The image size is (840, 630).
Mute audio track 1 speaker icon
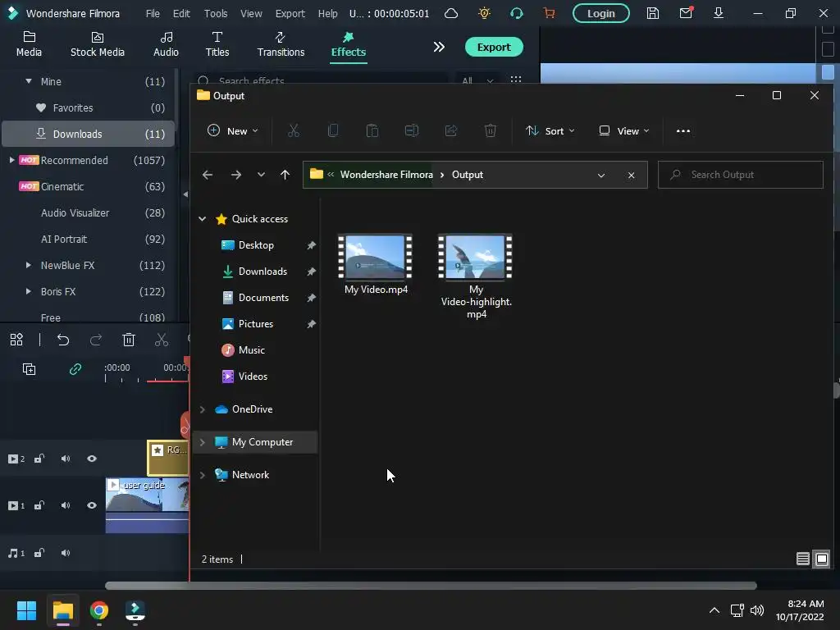pos(66,553)
